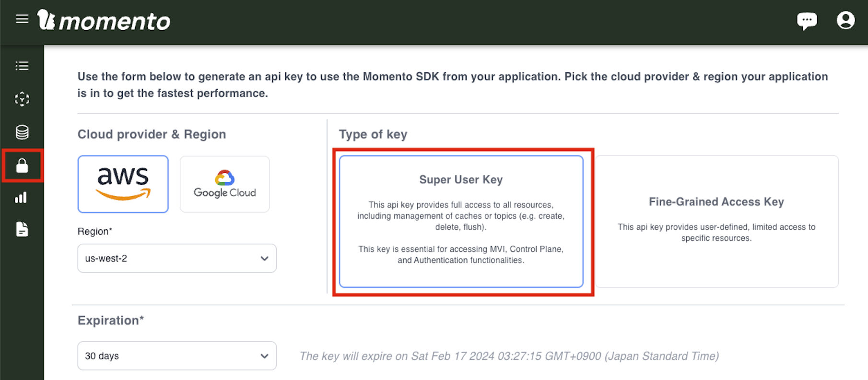Select Google Cloud as the cloud provider
868x380 pixels.
224,184
